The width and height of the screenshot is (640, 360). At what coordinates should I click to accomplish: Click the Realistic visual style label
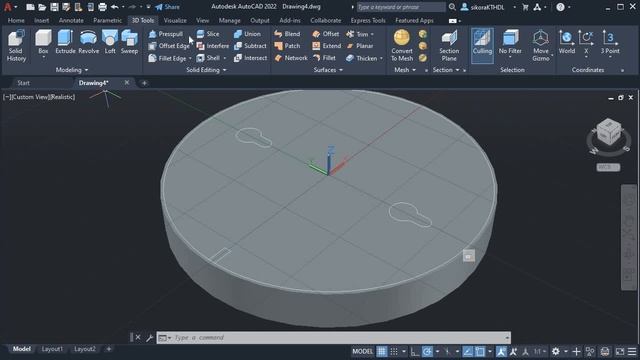(62, 97)
